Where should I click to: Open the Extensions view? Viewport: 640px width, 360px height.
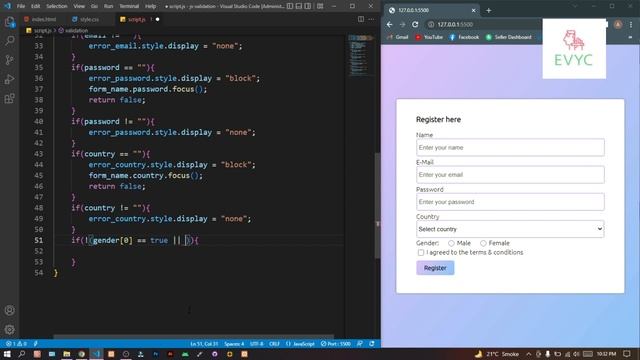[x=9, y=98]
